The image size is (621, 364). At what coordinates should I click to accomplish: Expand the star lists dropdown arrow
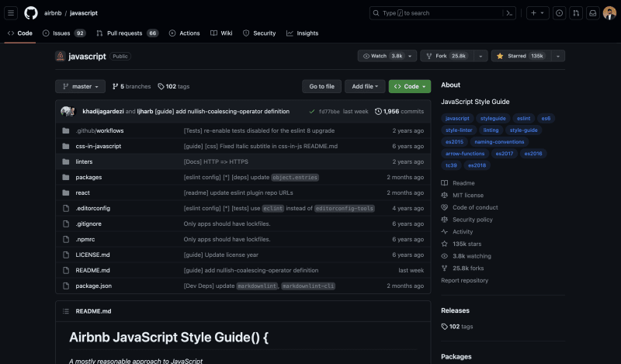click(558, 56)
